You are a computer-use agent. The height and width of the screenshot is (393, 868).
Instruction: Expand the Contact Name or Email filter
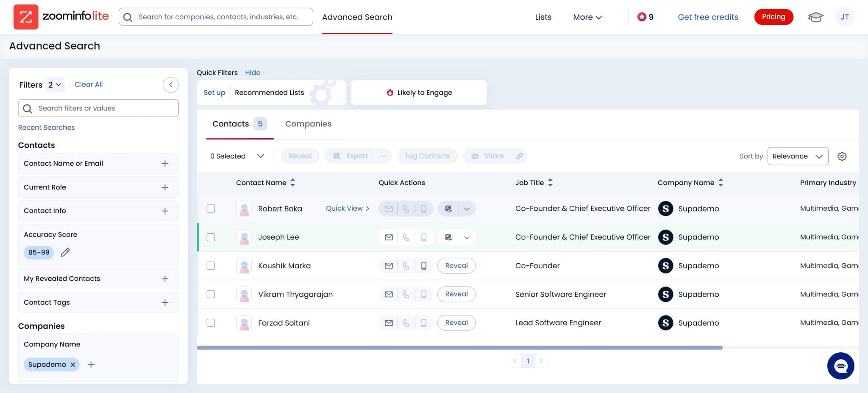[x=165, y=164]
